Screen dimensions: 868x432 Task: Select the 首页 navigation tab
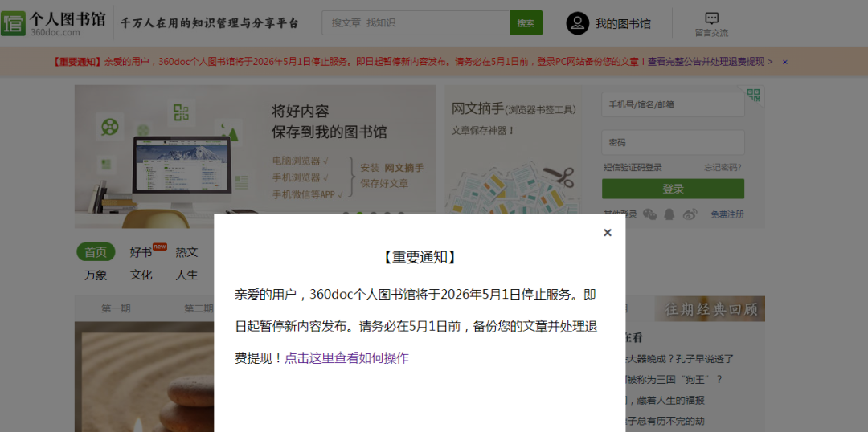tap(96, 252)
